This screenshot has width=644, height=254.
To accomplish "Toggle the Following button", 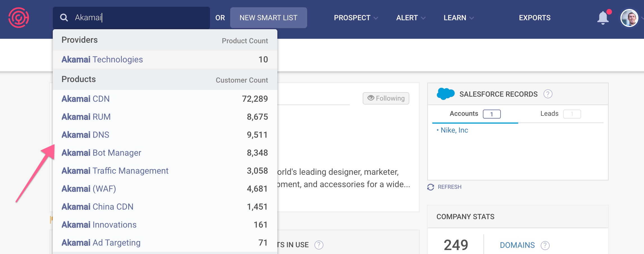I will [x=386, y=98].
